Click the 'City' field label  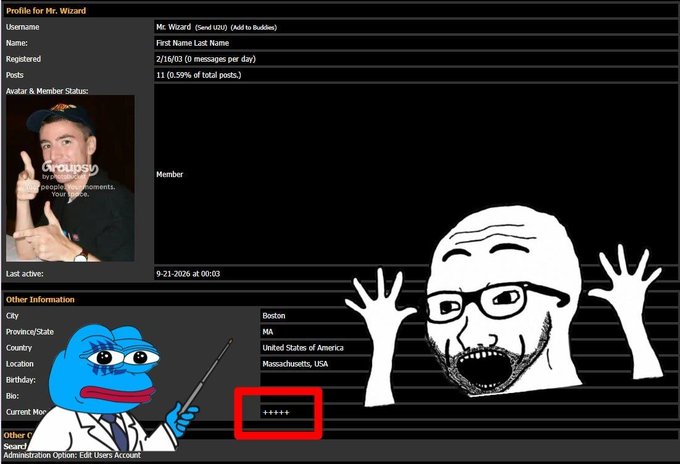click(x=12, y=316)
